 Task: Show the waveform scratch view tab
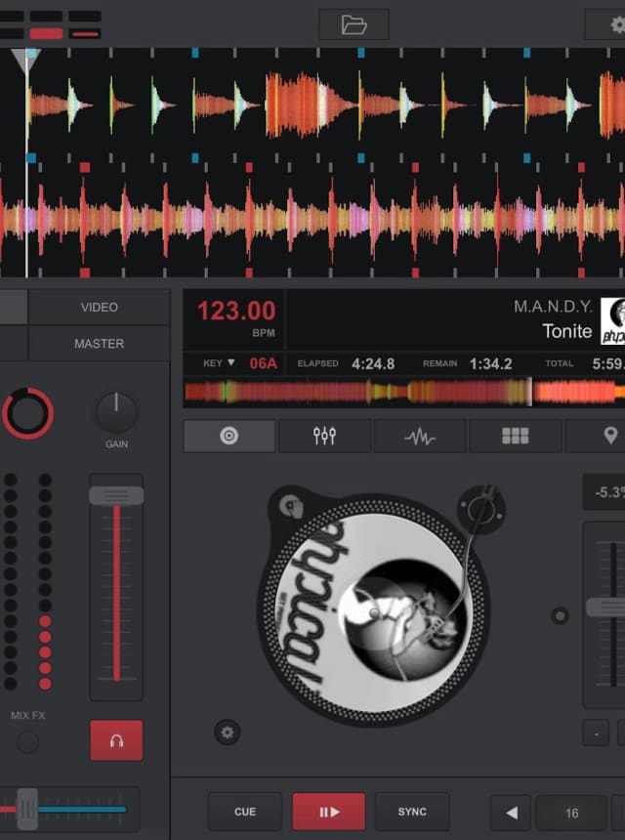click(x=420, y=436)
